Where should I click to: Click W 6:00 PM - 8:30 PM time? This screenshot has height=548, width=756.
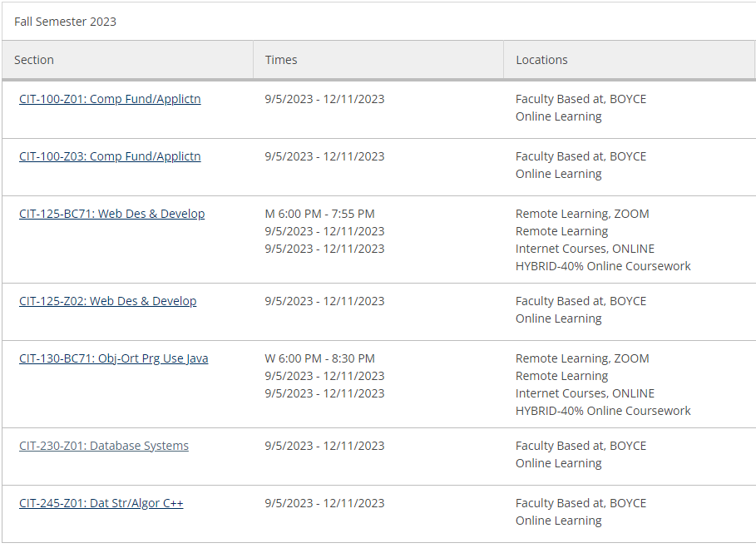coord(319,358)
